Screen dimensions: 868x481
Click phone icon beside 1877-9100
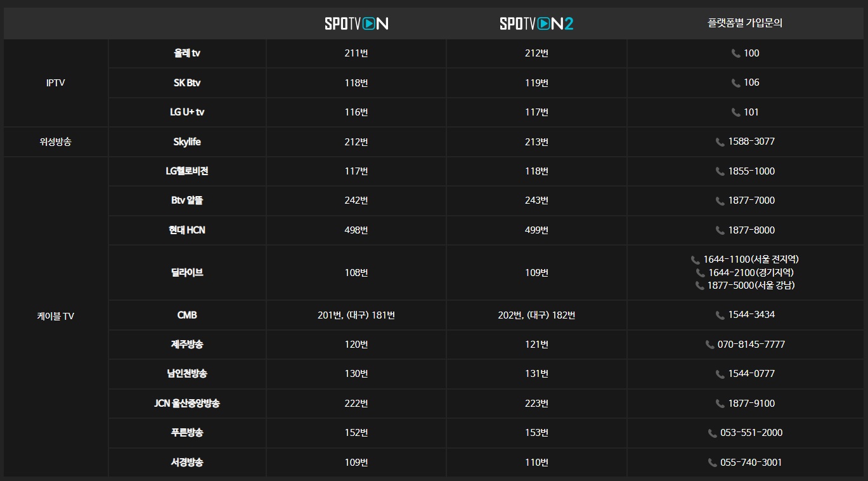coord(720,404)
